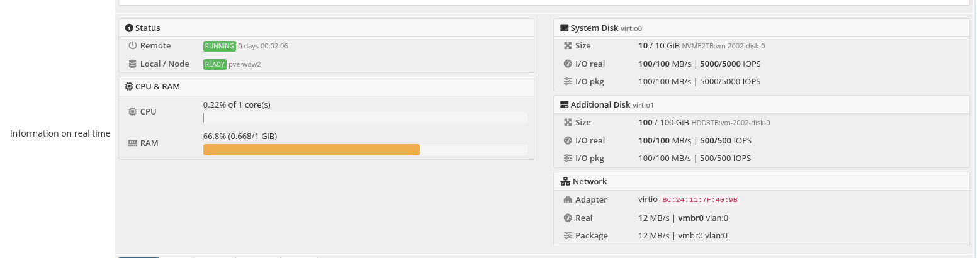Click the chip icon in CPU & RAM header
The image size is (980, 258).
tap(129, 86)
